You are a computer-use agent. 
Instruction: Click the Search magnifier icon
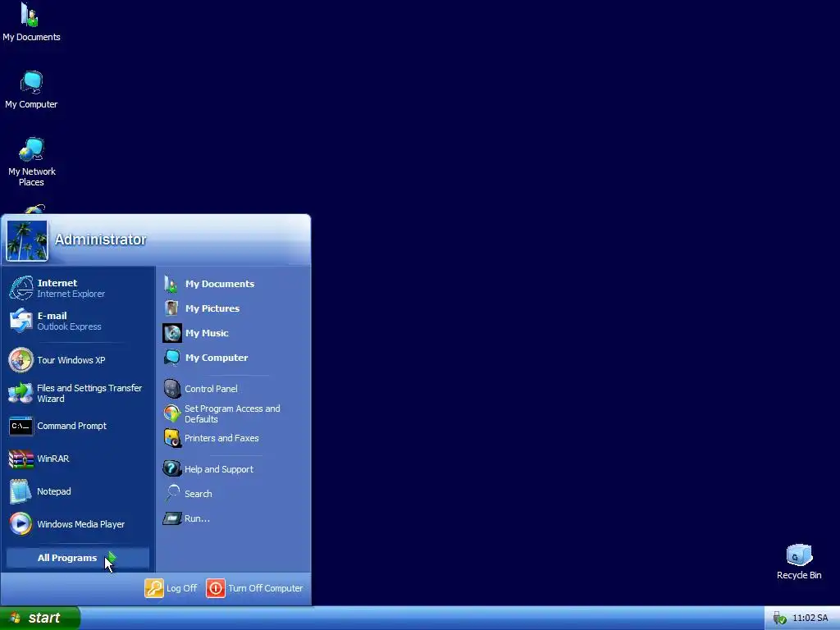tap(172, 493)
